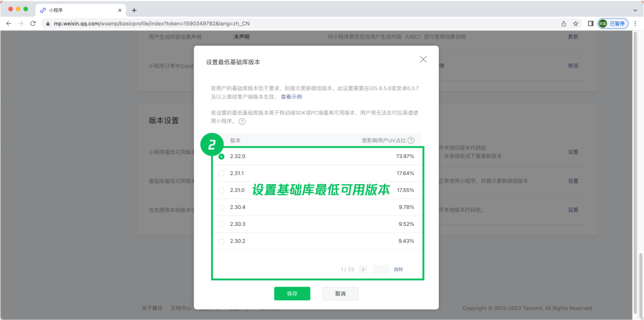Click the 73.97% percentage value
The image size is (644, 320).
pos(405,157)
